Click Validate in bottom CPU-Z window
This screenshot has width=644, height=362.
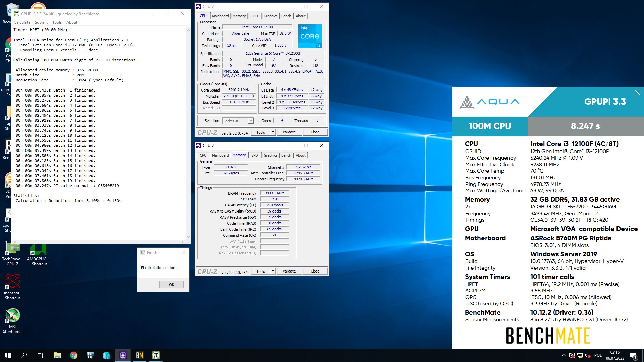point(289,271)
